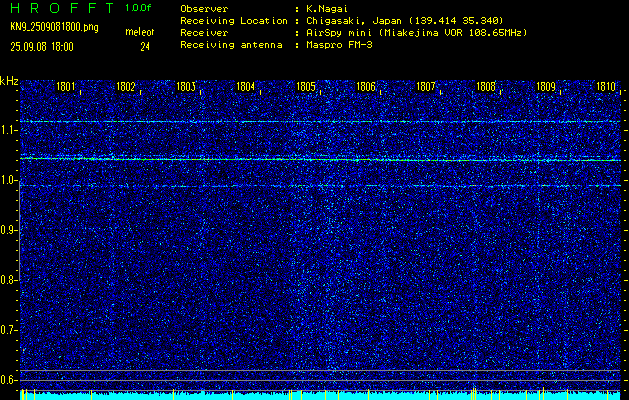Viewport: 629px width, 400px height.
Task: Click the 1802 time marker
Action: 126,86
